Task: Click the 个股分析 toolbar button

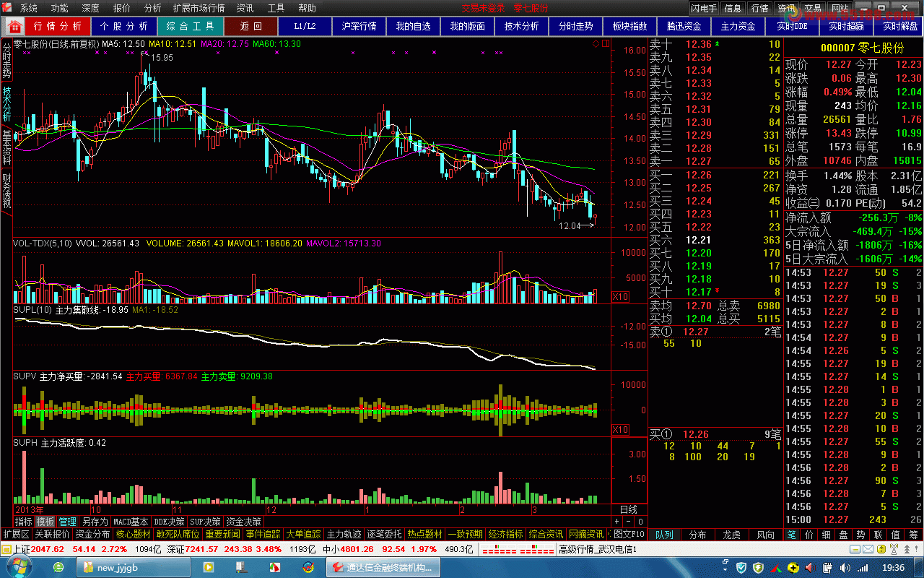Action: pos(124,26)
